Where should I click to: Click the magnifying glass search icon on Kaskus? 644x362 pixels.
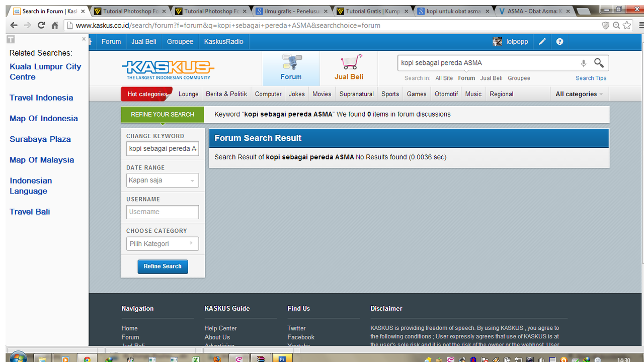click(599, 62)
